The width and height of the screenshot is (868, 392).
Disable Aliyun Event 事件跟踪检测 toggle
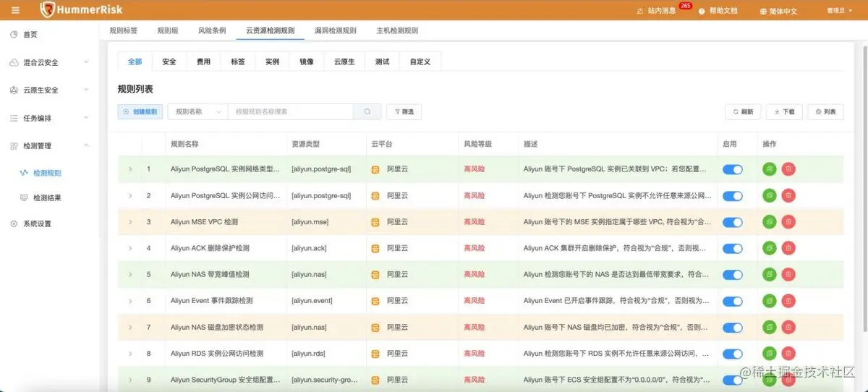[x=733, y=301]
